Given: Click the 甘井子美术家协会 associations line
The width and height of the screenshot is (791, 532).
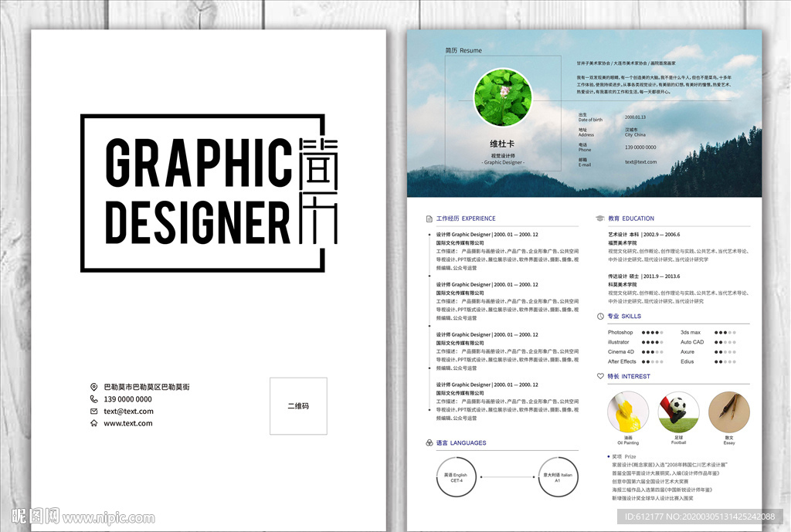Looking at the screenshot, I should click(x=626, y=63).
